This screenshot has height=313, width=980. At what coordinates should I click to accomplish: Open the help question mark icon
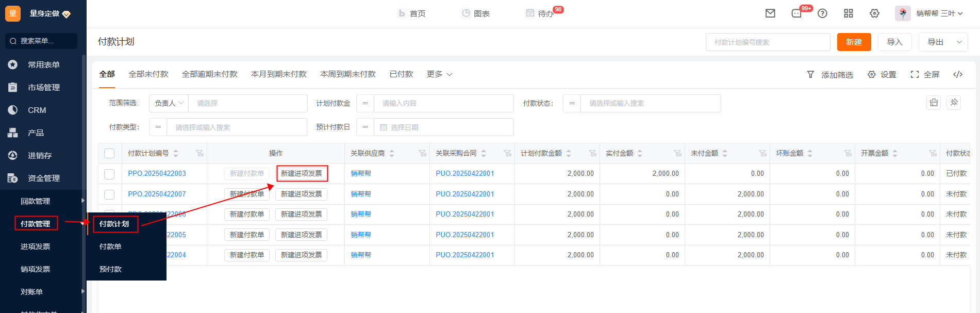coord(822,13)
